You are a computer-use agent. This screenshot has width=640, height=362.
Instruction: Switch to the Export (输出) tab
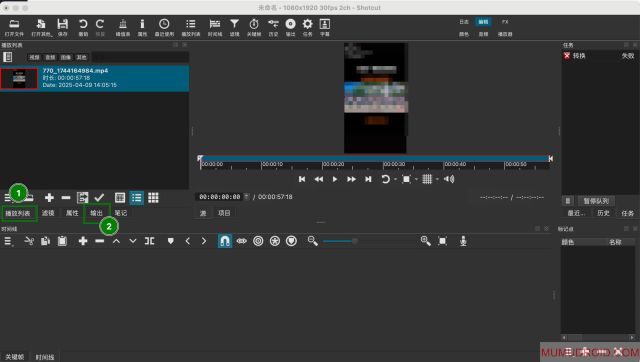coord(96,213)
